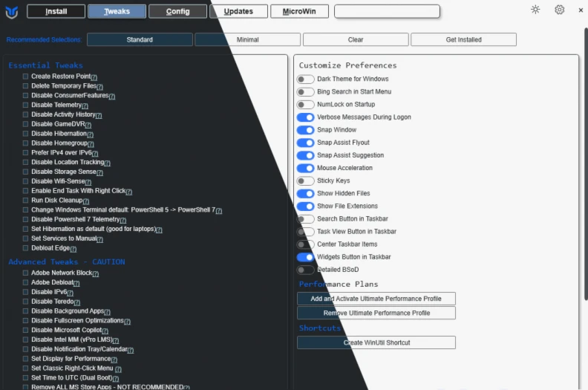Open help for Delete Temporary Files
588x390 pixels.
[x=99, y=87]
